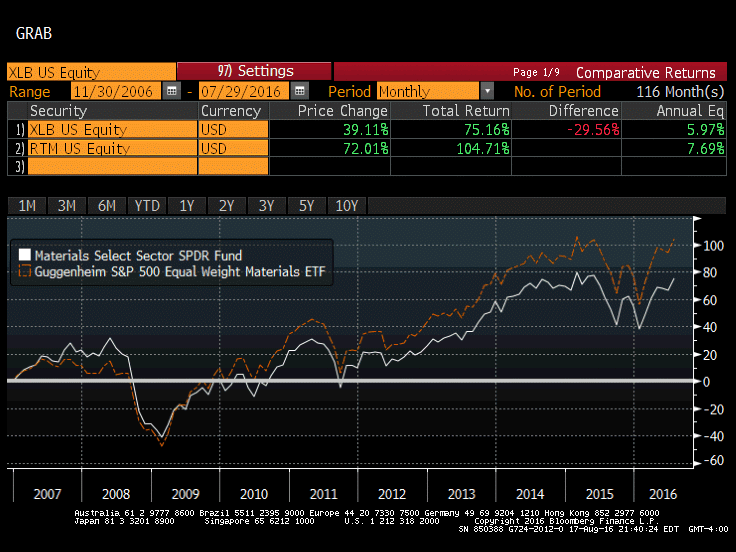The height and width of the screenshot is (552, 736).
Task: Click the 5.97% annual equivalent value
Action: pyautogui.click(x=705, y=130)
